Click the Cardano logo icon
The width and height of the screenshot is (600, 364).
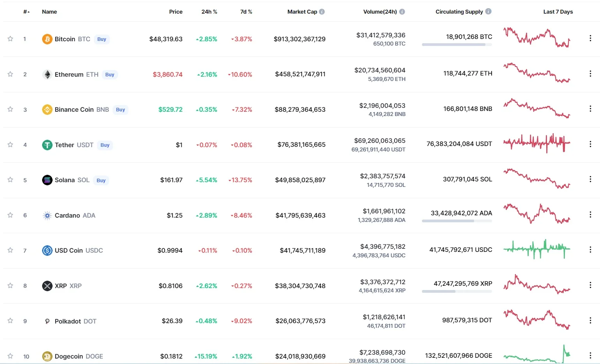click(47, 215)
